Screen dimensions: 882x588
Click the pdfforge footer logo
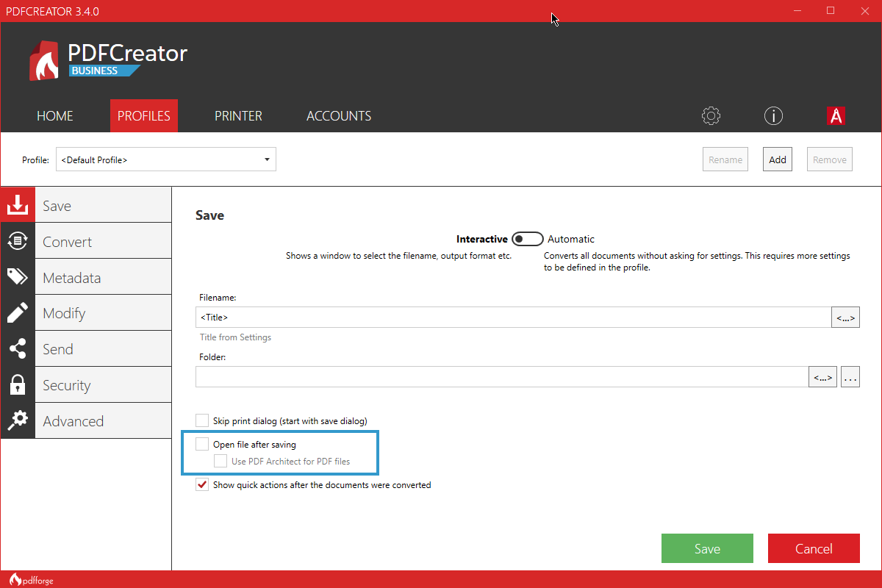coord(32,580)
